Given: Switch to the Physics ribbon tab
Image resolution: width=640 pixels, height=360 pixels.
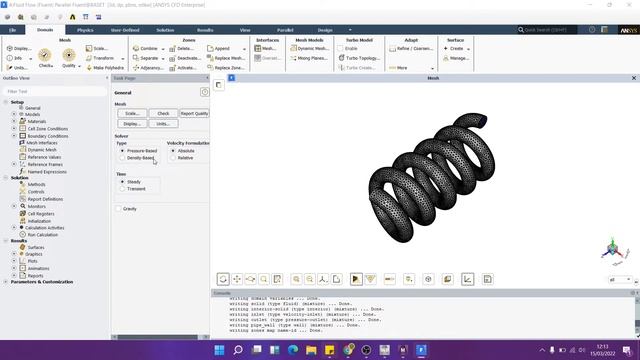Looking at the screenshot, I should click(x=85, y=30).
